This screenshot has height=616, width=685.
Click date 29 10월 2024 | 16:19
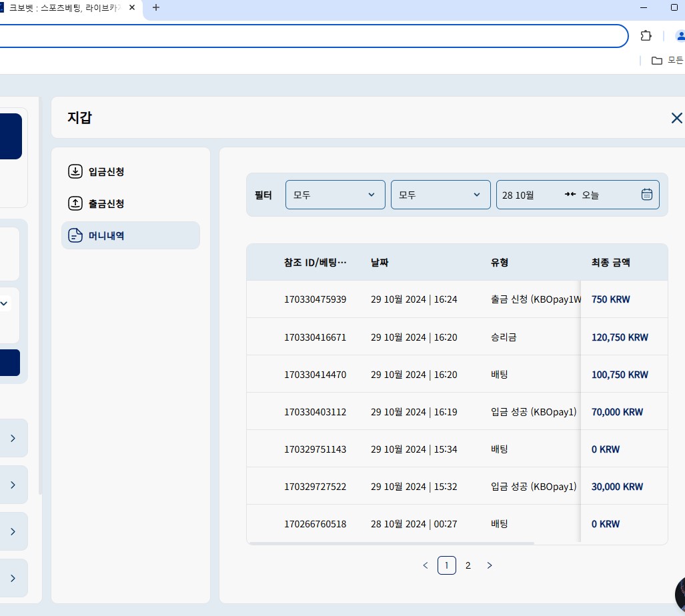[x=414, y=412]
